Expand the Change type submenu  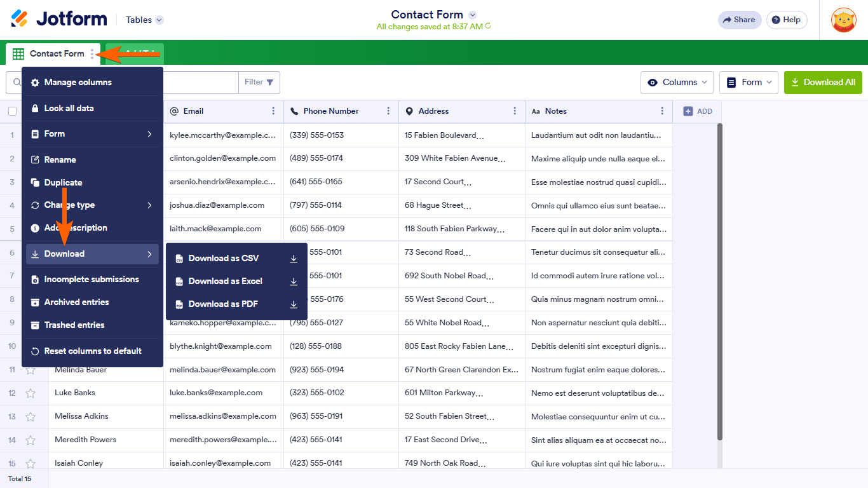point(70,205)
